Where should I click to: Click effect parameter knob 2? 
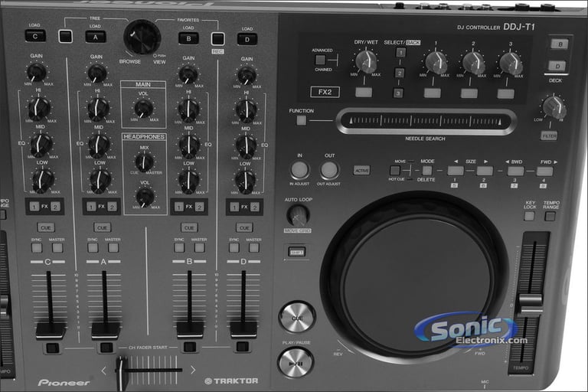coord(473,63)
